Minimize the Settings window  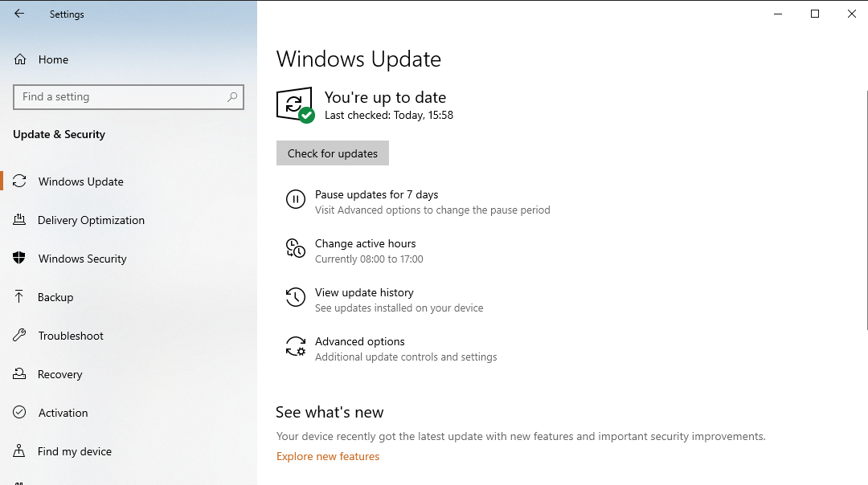[x=778, y=14]
